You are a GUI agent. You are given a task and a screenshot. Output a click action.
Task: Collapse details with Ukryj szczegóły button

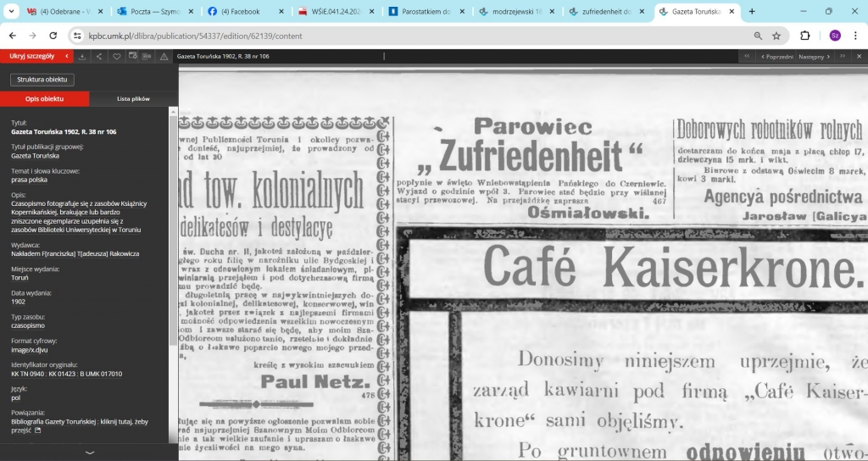point(36,56)
